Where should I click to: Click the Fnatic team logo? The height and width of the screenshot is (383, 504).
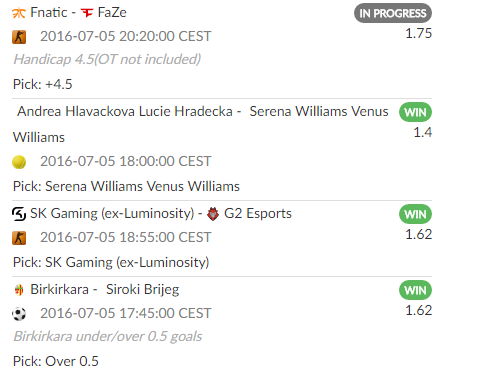point(19,13)
